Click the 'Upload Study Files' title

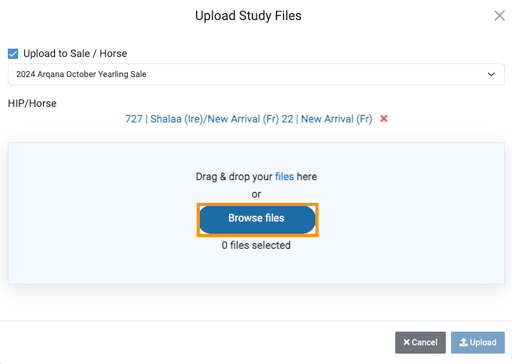(248, 16)
